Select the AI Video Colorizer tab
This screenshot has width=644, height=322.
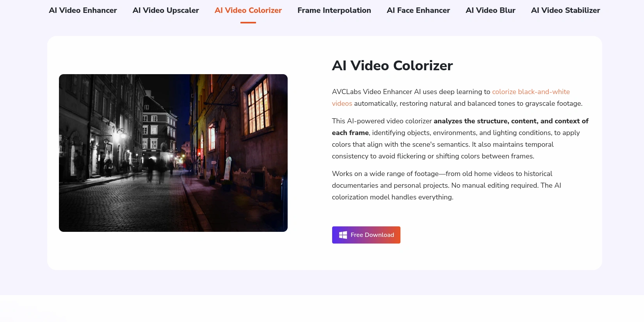[248, 11]
